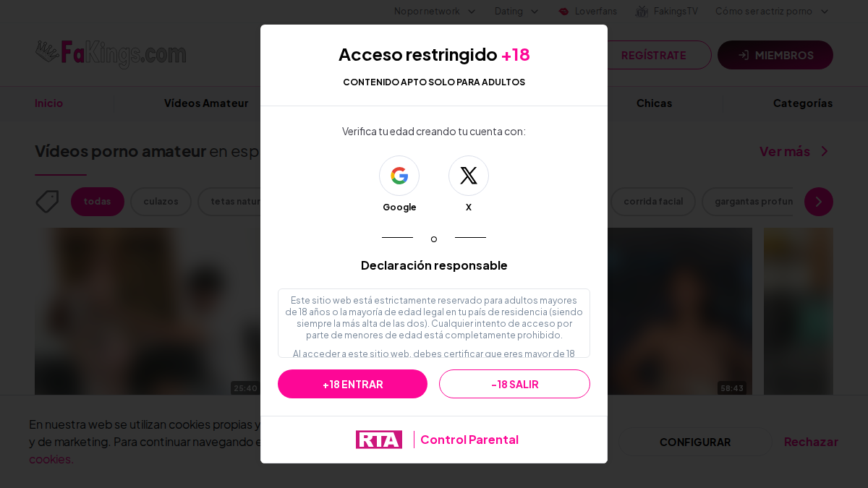The height and width of the screenshot is (488, 868).
Task: Open the Control Parental link
Action: (x=469, y=440)
